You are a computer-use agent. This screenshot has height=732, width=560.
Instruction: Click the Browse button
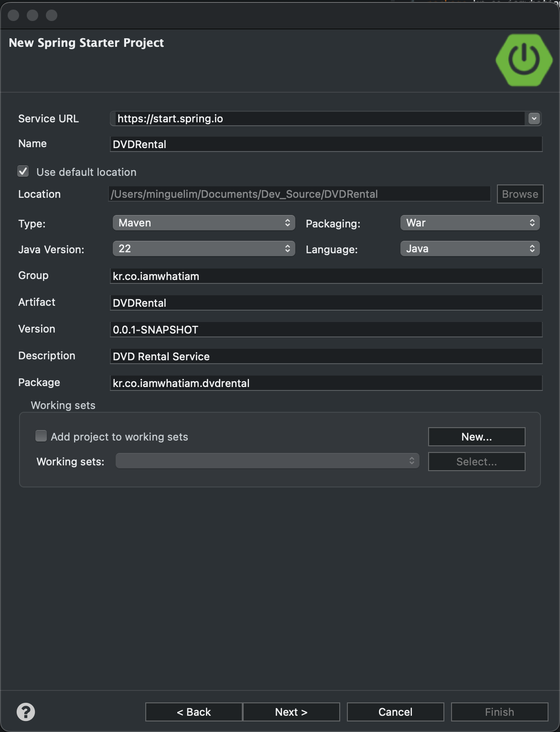click(520, 194)
